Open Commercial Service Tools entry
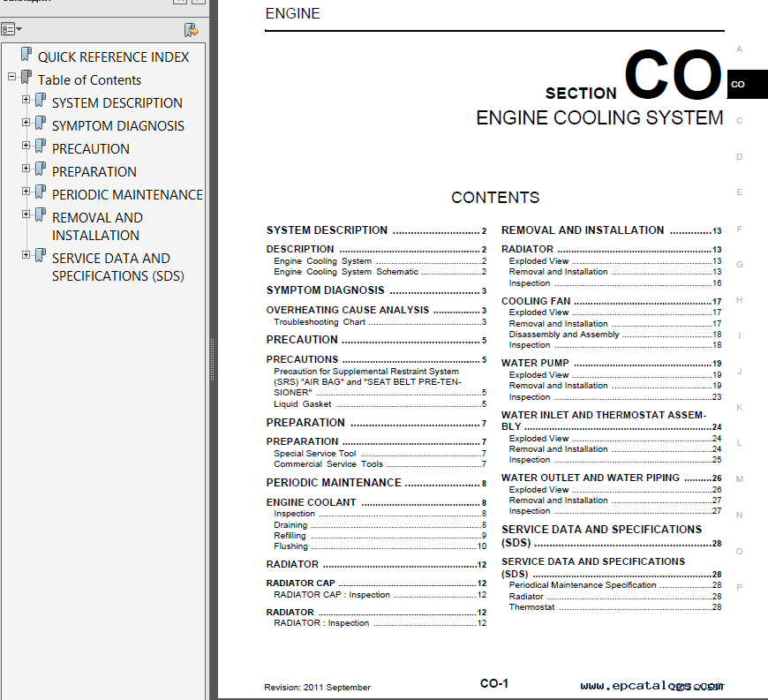Viewport: 768px width, 700px height. 380,464
